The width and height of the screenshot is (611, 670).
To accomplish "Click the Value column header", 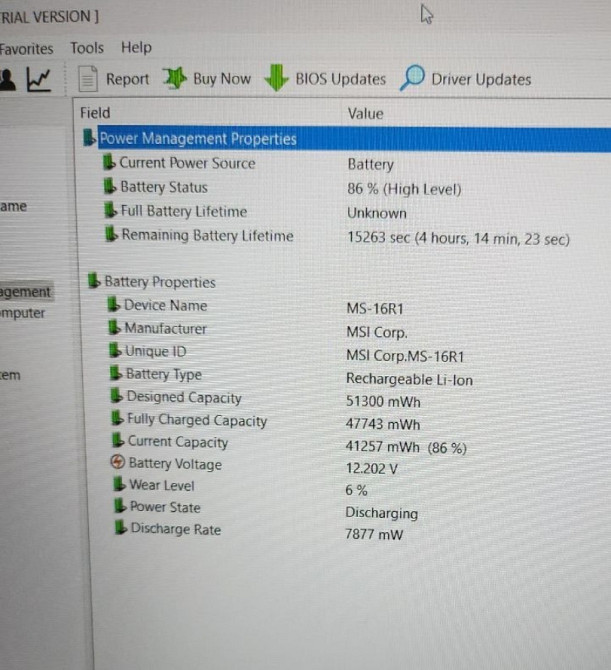I will coord(365,113).
